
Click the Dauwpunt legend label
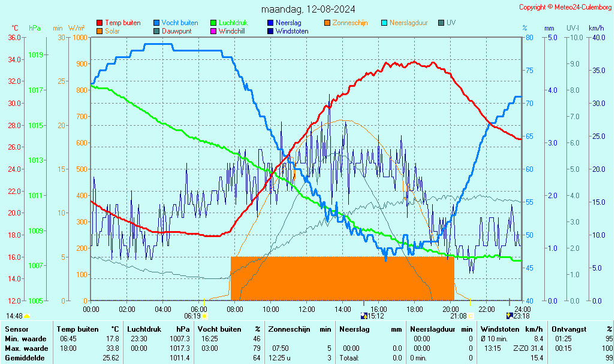point(176,31)
